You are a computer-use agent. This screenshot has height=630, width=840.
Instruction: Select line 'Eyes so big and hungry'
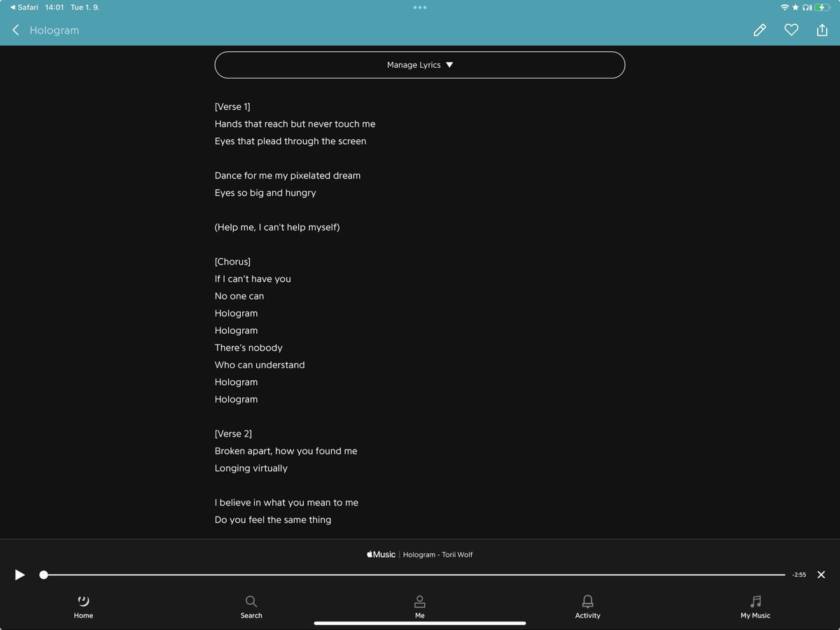point(265,192)
